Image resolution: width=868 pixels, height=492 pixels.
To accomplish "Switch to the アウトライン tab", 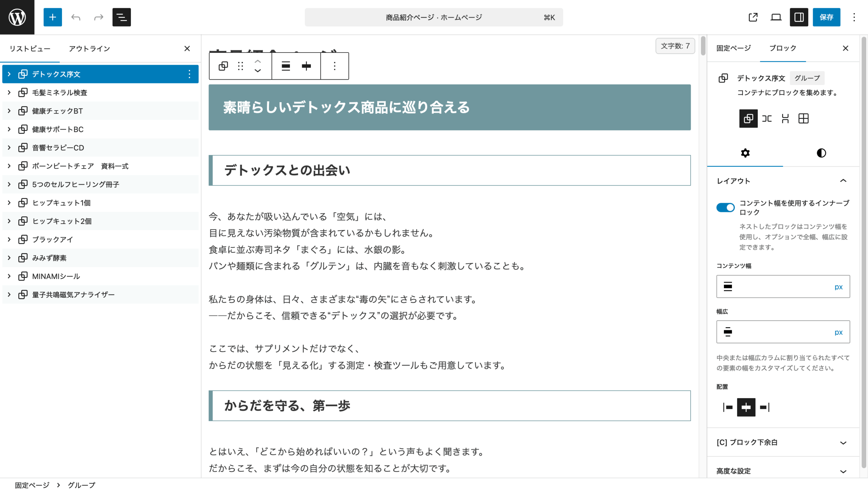I will point(90,48).
